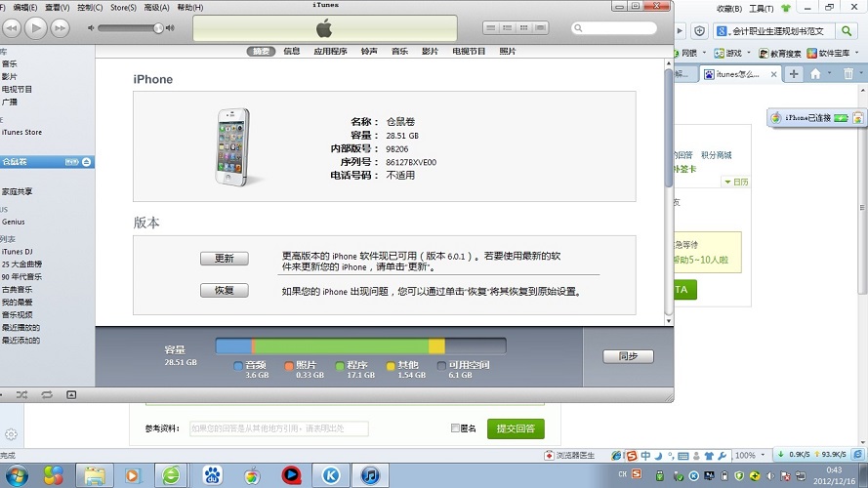868x488 pixels.
Task: Click the 更新 button to update iPhone
Action: point(225,259)
